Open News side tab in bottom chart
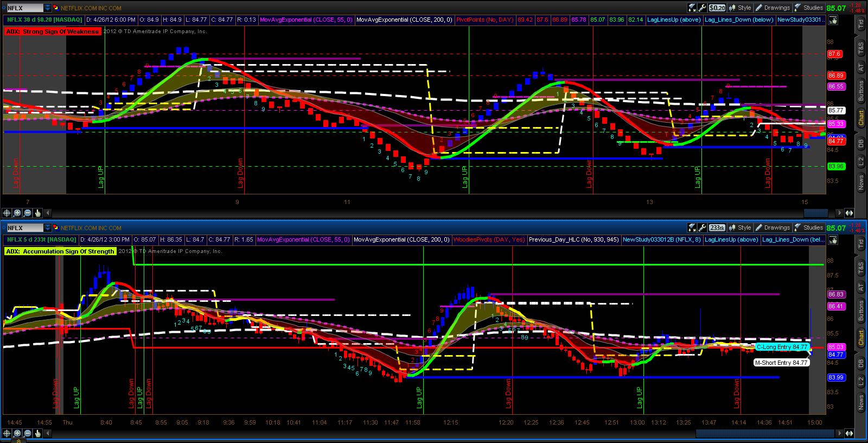868x443 pixels. pos(861,402)
